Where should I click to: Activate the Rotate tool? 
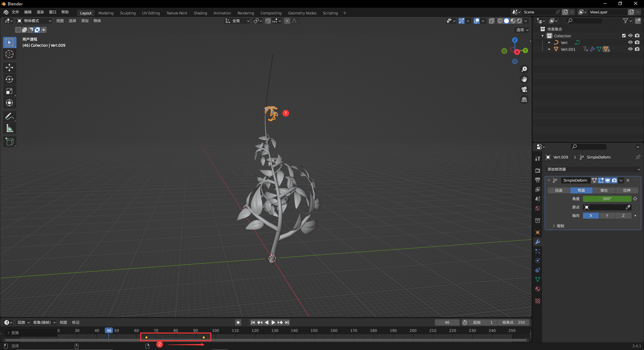click(x=9, y=79)
